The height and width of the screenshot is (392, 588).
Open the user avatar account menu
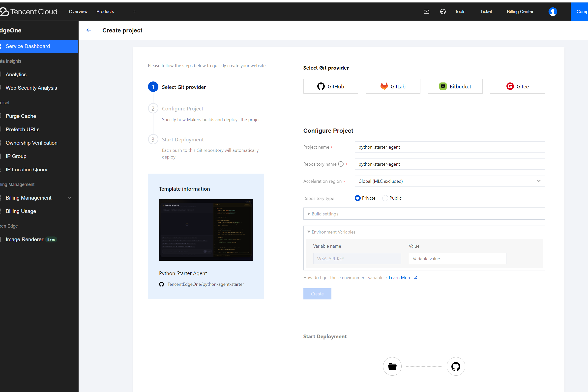coord(553,11)
